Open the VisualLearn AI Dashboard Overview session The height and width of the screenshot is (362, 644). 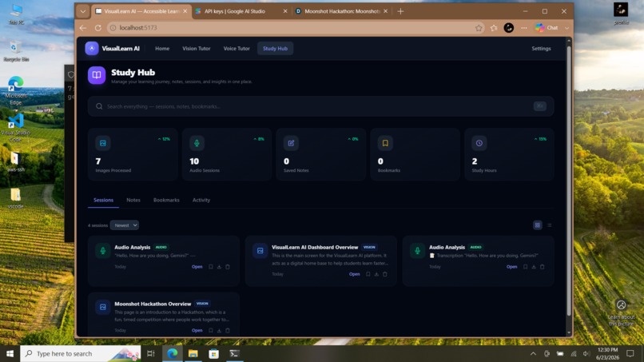pyautogui.click(x=355, y=274)
